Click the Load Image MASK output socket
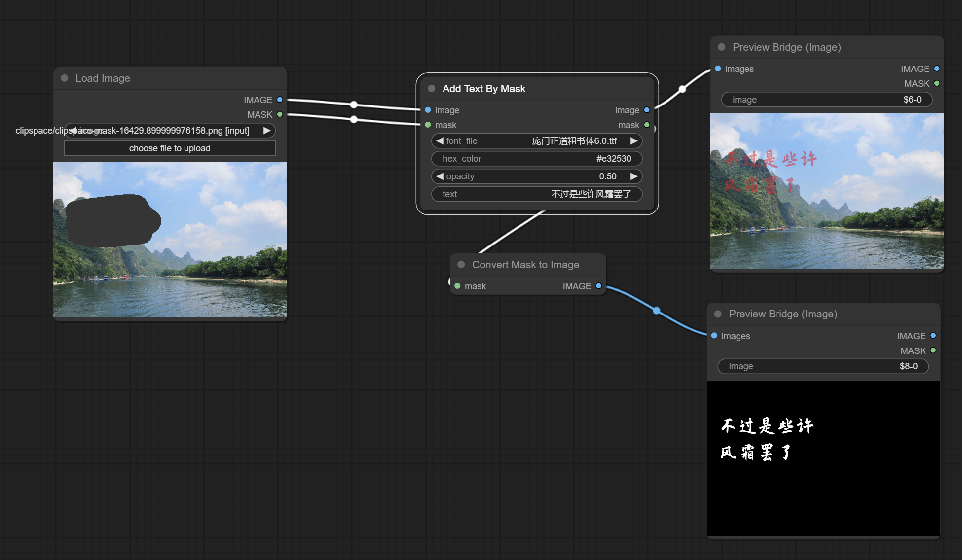 [280, 114]
